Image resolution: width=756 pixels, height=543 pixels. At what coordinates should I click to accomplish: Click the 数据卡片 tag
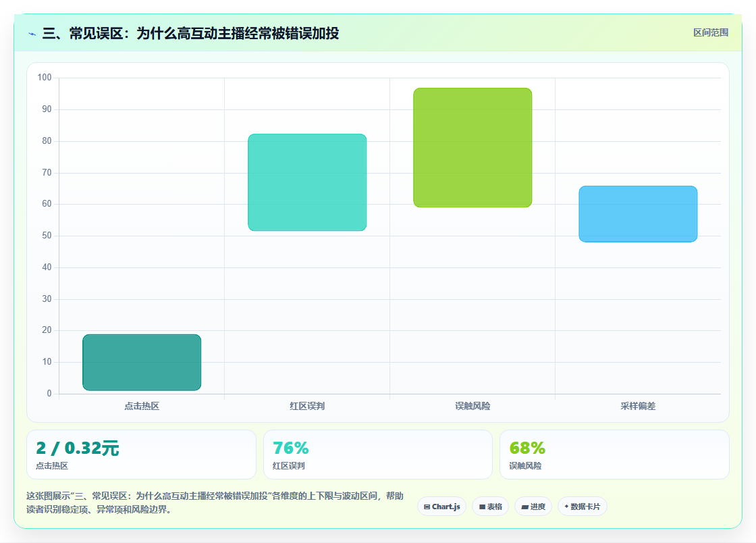point(583,507)
